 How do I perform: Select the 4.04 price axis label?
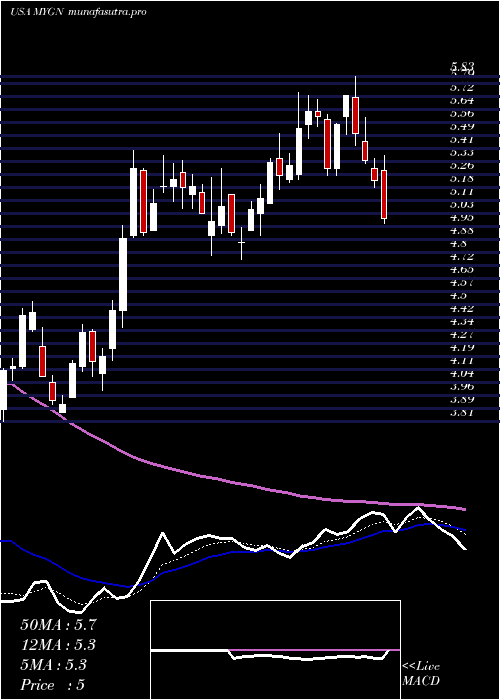(x=462, y=374)
